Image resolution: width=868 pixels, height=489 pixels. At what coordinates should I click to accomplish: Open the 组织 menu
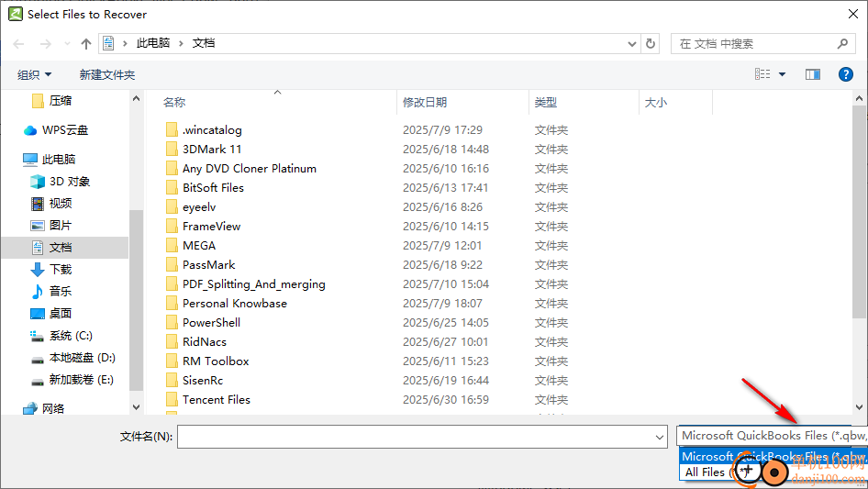click(x=34, y=74)
